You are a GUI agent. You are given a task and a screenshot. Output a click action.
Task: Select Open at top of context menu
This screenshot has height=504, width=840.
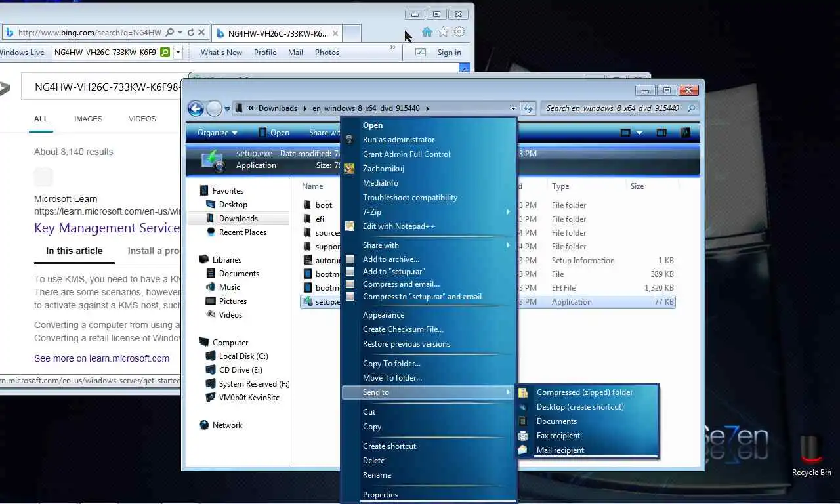click(x=372, y=125)
